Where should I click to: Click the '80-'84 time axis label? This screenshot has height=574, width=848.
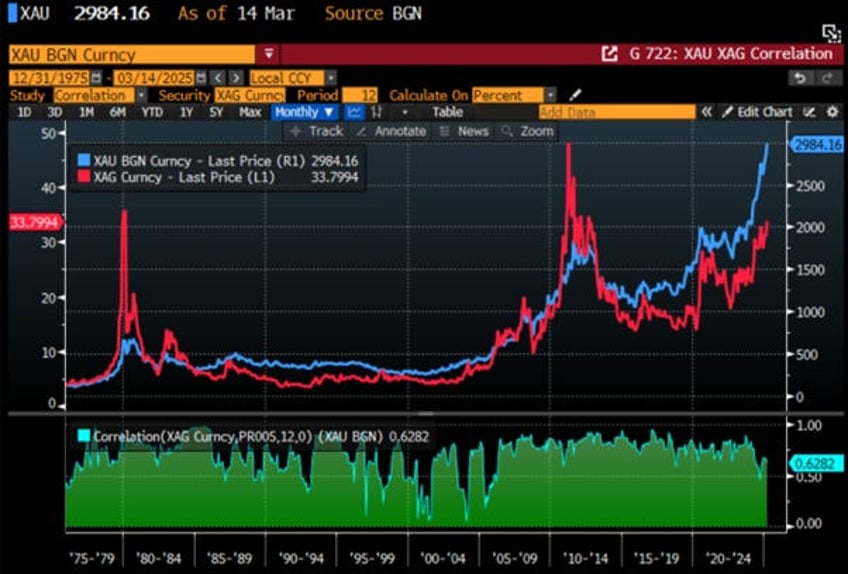[x=158, y=558]
